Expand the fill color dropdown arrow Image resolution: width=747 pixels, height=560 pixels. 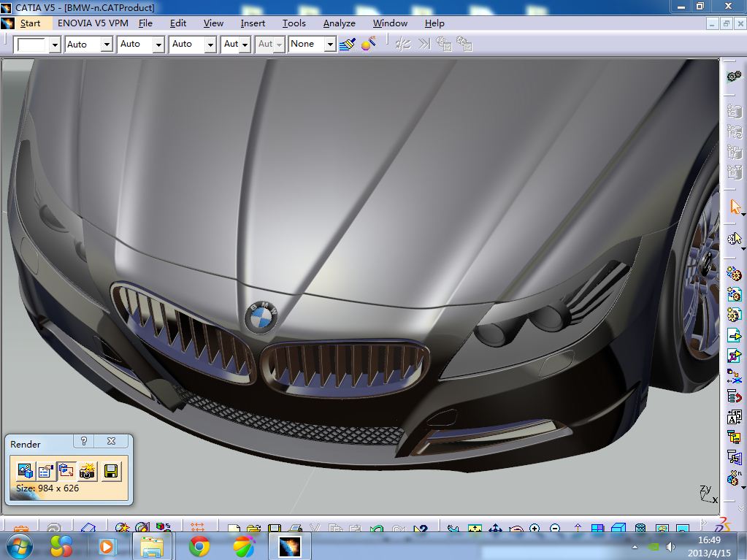click(x=55, y=45)
